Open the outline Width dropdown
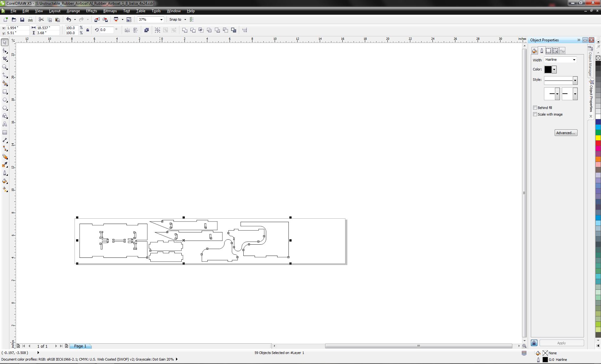601x364 pixels. 574,60
